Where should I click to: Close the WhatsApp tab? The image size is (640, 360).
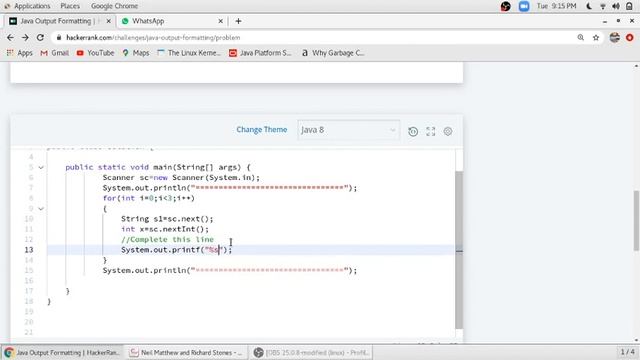220,21
